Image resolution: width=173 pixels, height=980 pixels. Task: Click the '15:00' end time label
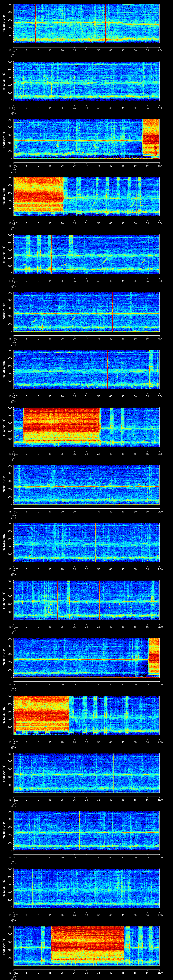[x=160, y=800]
